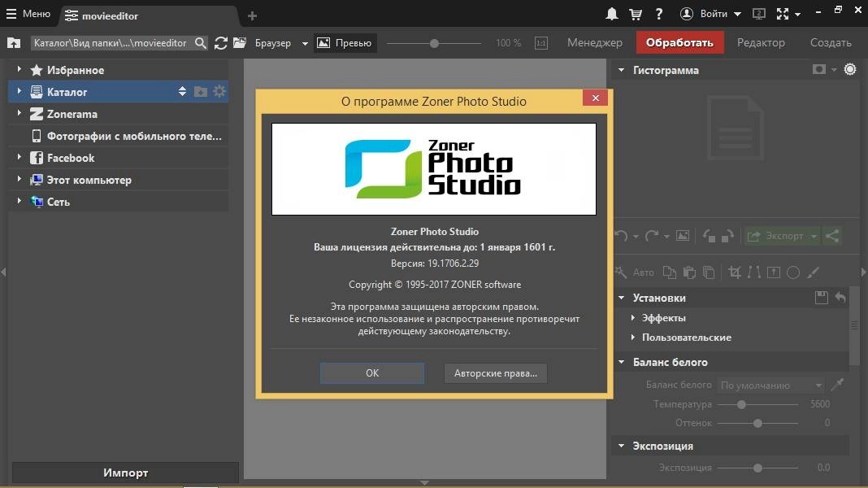
Task: Click the search magnifier in path bar
Action: 201,42
